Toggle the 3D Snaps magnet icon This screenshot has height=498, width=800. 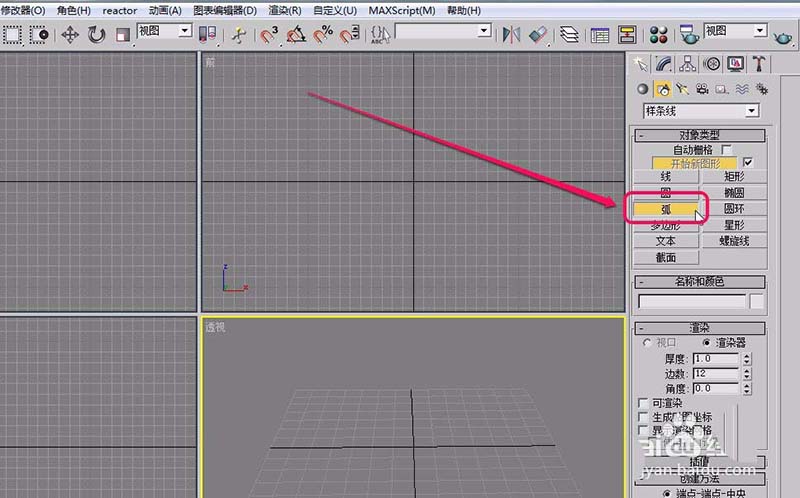pos(269,35)
